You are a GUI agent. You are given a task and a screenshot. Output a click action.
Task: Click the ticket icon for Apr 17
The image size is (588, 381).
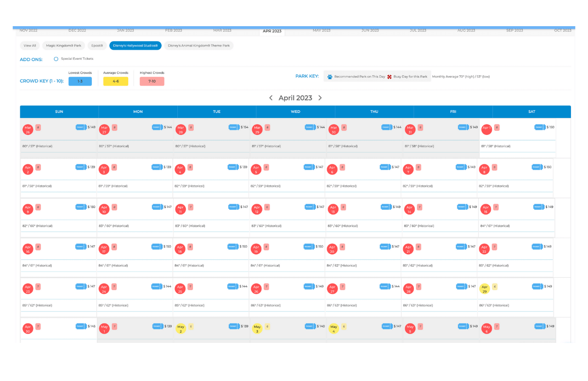157,247
